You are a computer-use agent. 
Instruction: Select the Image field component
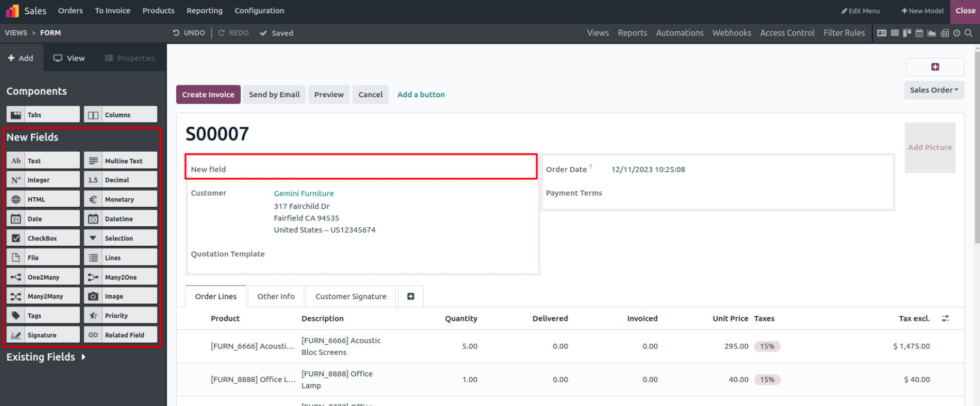[x=120, y=297]
